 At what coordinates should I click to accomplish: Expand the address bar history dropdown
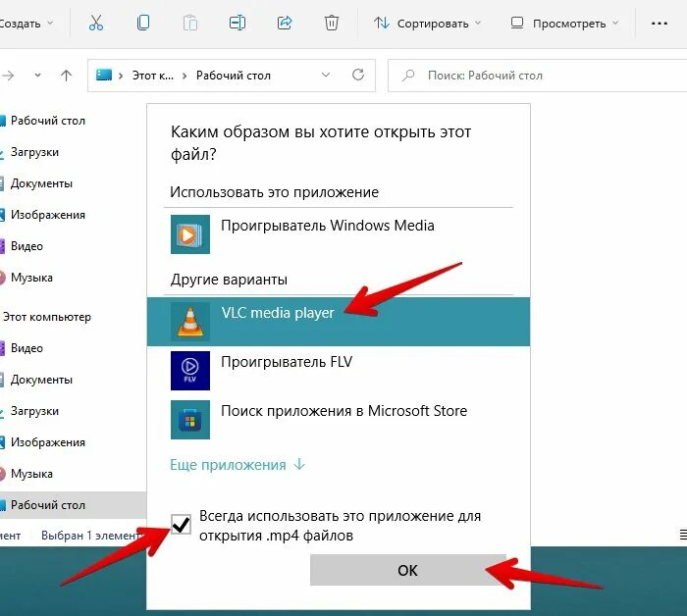[x=326, y=75]
